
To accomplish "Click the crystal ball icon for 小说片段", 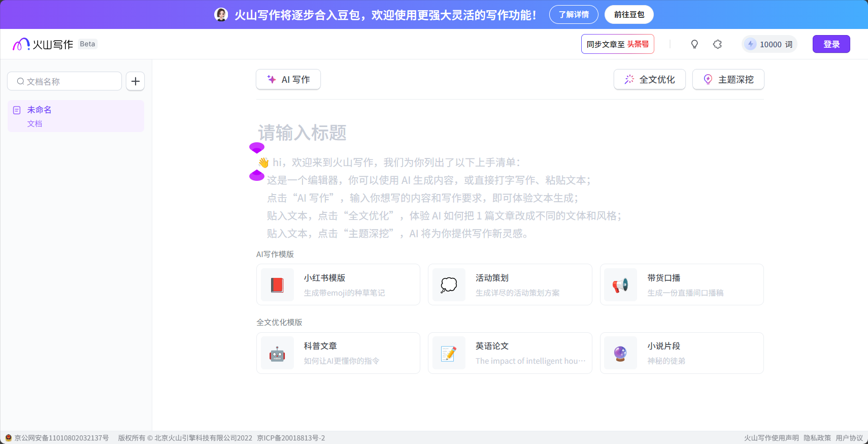I will click(x=620, y=353).
